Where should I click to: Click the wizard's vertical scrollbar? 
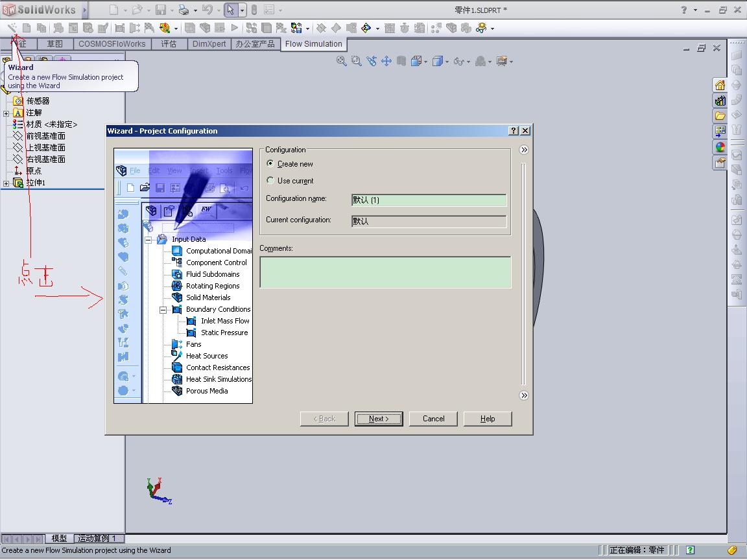click(523, 274)
